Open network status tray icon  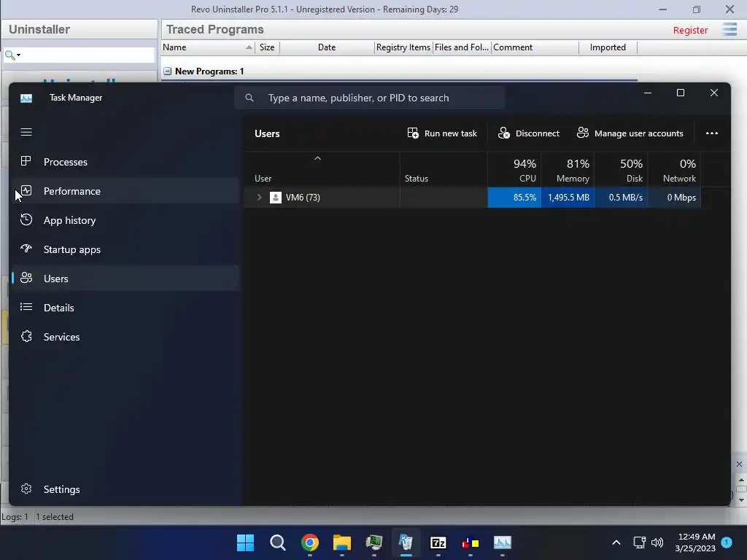[x=639, y=542]
